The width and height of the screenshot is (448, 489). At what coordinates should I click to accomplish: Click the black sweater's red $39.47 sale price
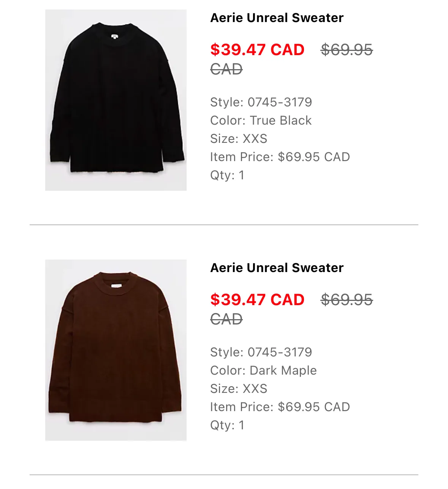pyautogui.click(x=257, y=50)
